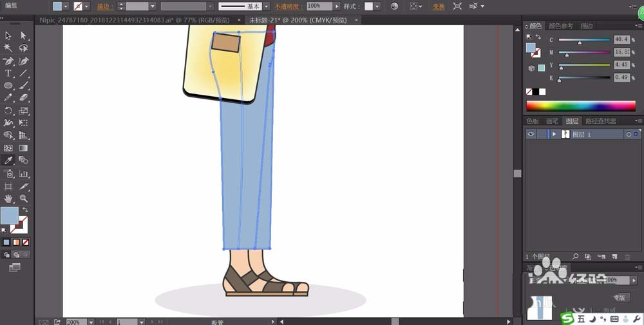Select the Column Graph tool
644x325 pixels.
tap(23, 173)
